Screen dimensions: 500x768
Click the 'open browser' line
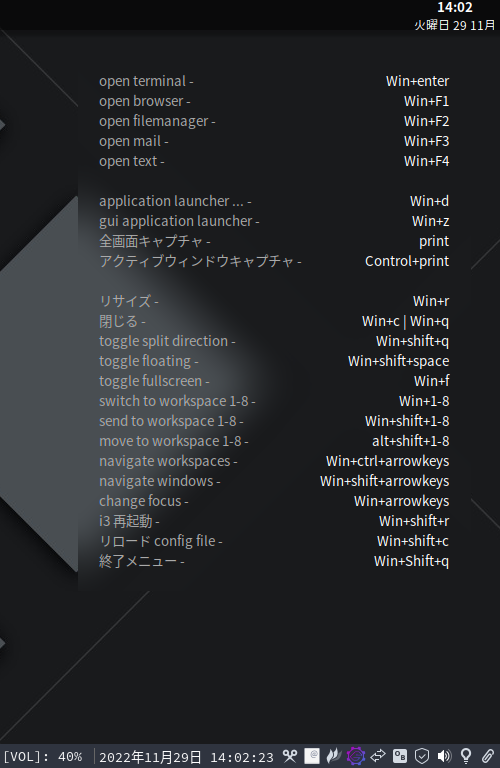[x=144, y=101]
